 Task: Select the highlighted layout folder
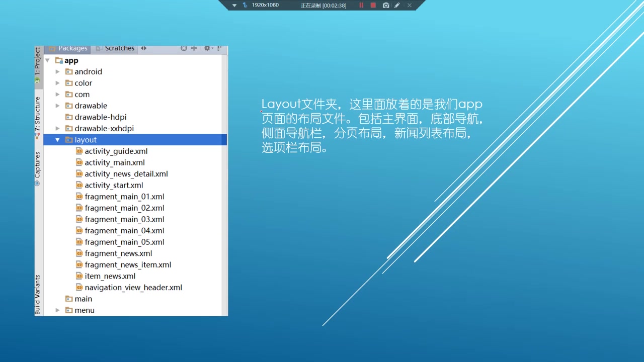pos(135,140)
